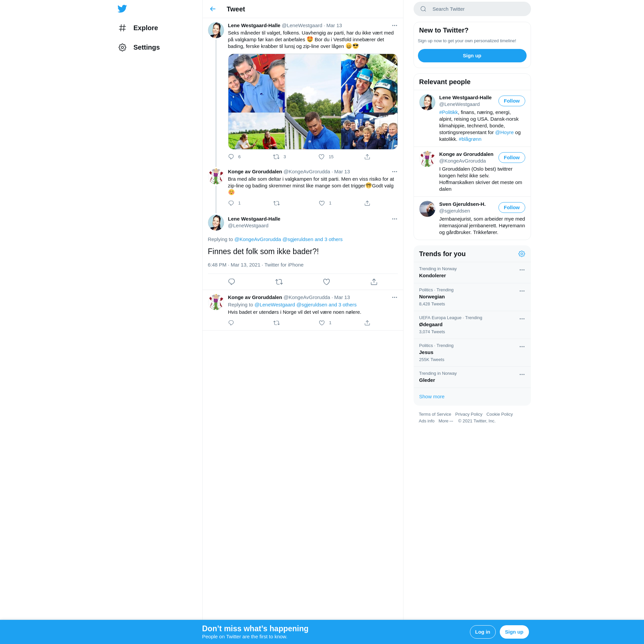Open more options on Konge's last reply
Screen dimensions: 644x644
(x=394, y=297)
